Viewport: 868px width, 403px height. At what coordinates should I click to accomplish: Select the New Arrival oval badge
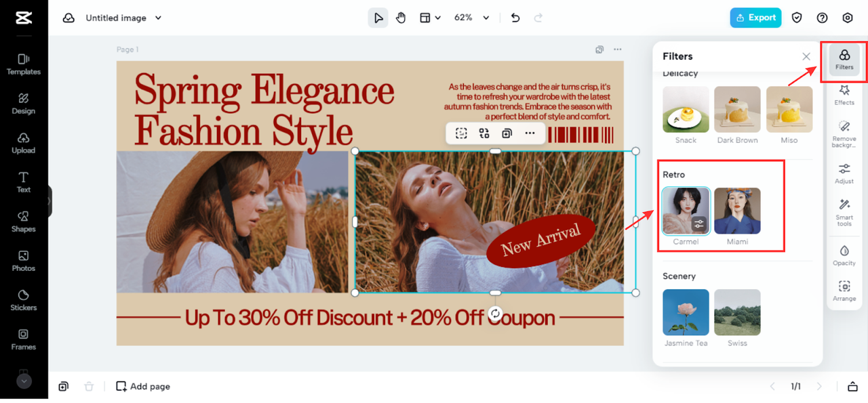541,241
